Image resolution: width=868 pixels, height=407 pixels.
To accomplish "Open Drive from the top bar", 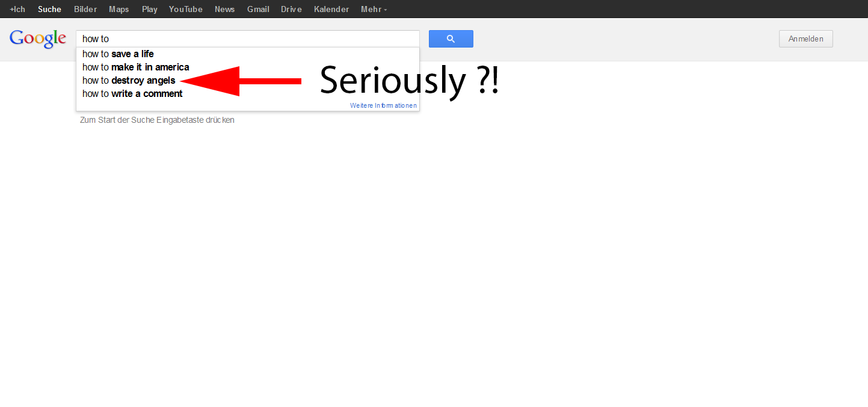I will coord(291,9).
